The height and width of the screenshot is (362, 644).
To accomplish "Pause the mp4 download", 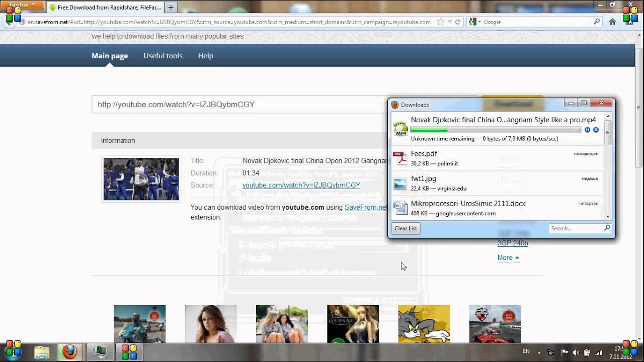I will tap(587, 130).
